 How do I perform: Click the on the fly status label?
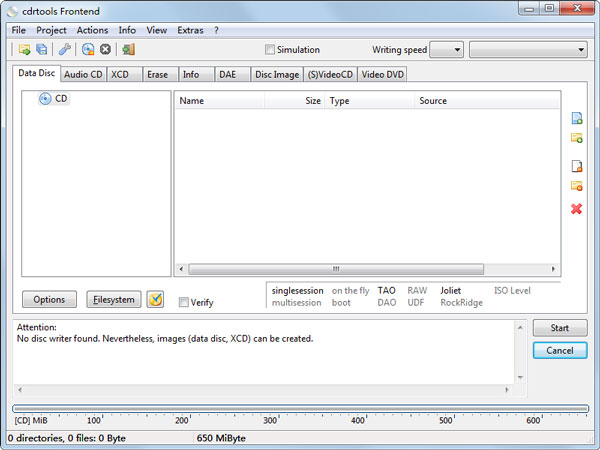coord(350,291)
